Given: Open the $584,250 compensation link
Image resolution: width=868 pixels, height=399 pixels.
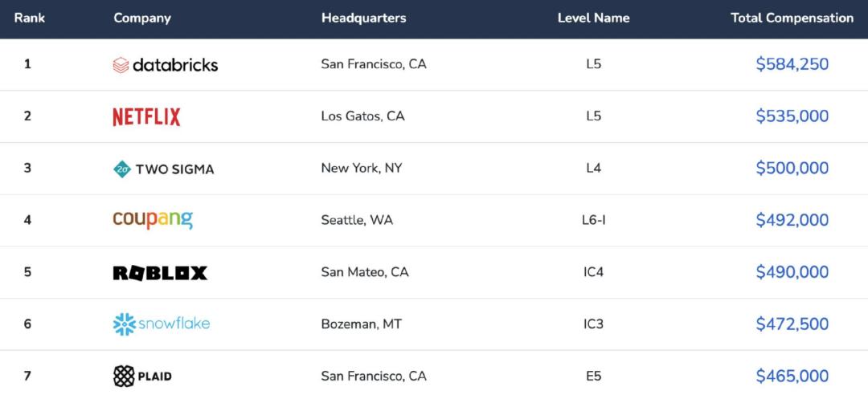Looking at the screenshot, I should pyautogui.click(x=792, y=64).
